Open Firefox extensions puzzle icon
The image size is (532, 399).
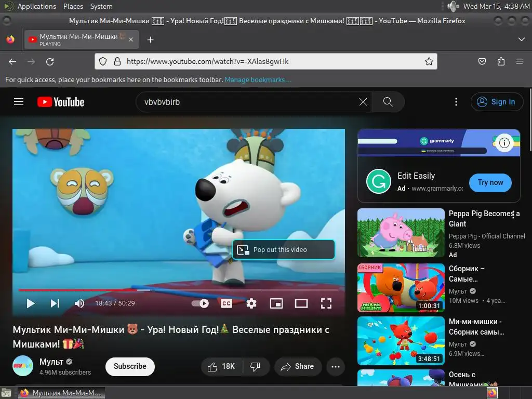point(501,61)
